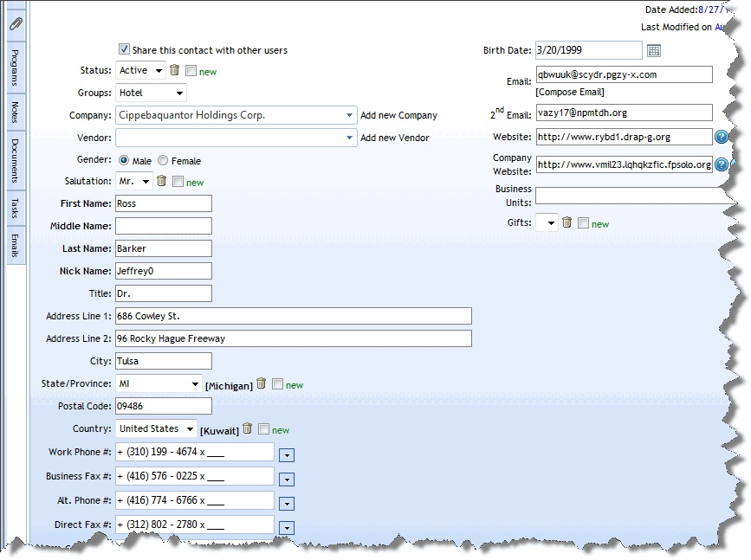Viewport: 751px width, 560px height.
Task: Select the Female gender radio button
Action: (163, 160)
